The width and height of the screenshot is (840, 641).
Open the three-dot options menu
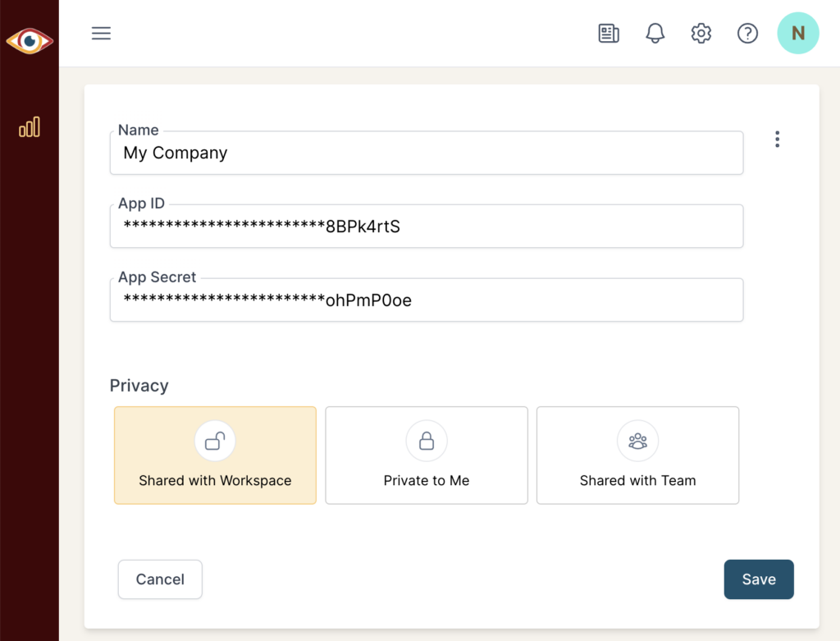pyautogui.click(x=777, y=139)
